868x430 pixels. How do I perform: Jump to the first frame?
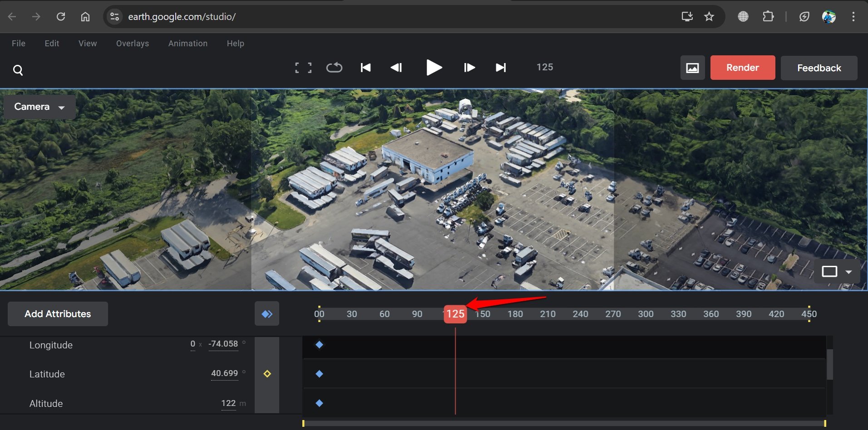coord(365,68)
